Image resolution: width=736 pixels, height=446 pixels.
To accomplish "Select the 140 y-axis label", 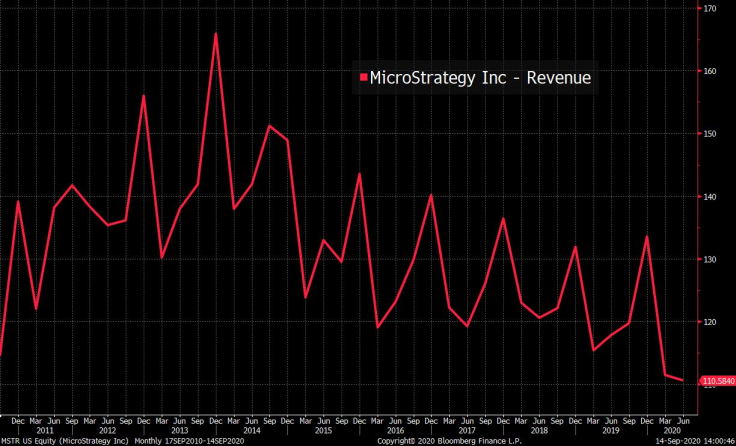I will [x=709, y=196].
